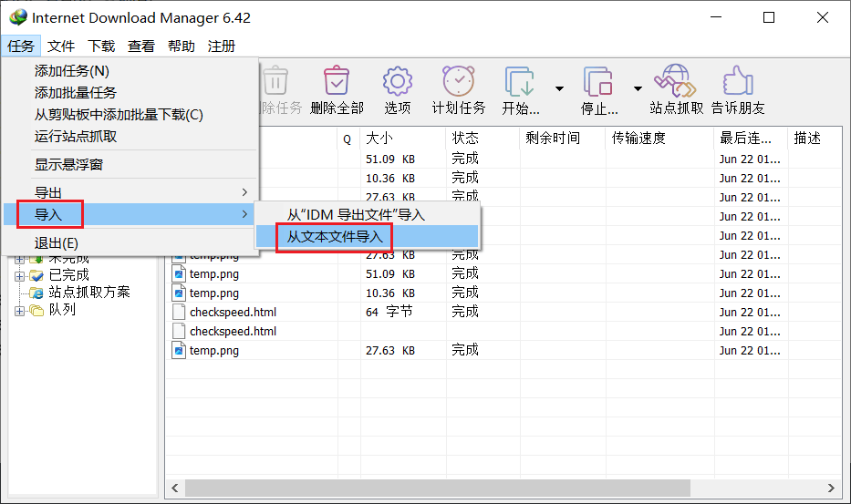Select Site Grabber projects (站点抓取方案) tree item
This screenshot has width=851, height=504.
[x=88, y=292]
